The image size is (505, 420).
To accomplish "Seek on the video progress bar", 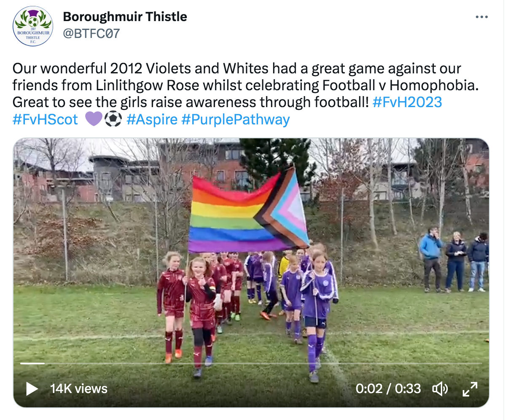I will coord(251,363).
